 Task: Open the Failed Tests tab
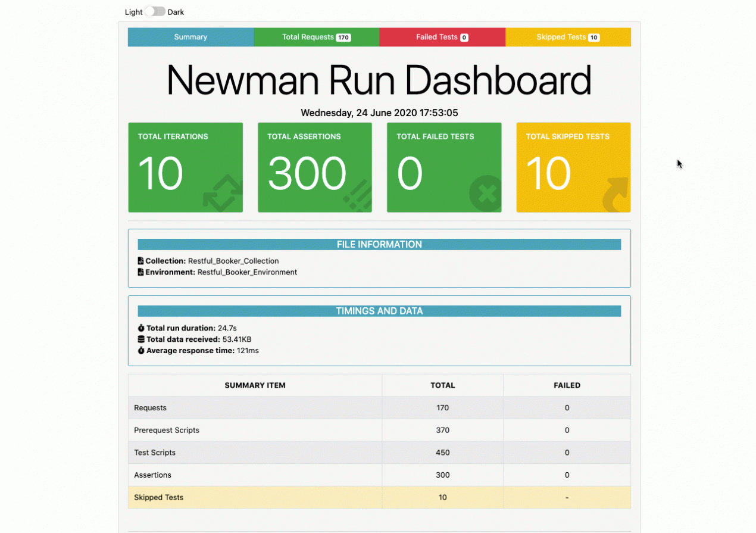pos(442,37)
